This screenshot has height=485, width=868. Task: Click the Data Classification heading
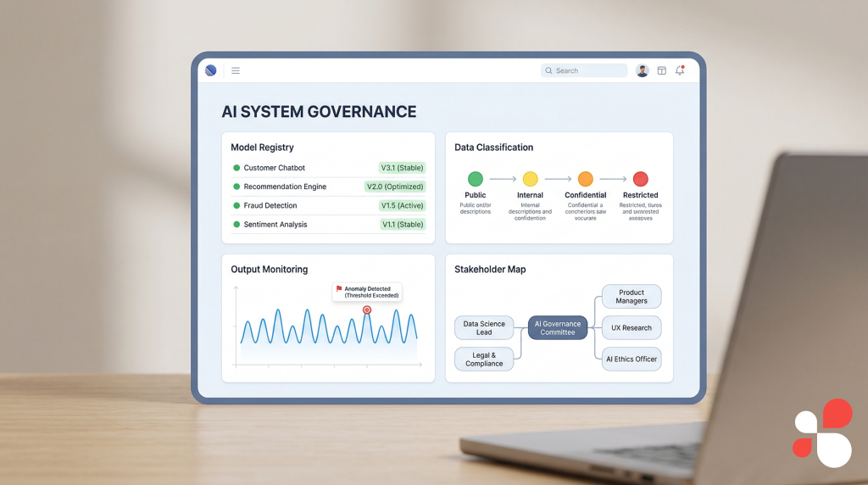coord(494,148)
